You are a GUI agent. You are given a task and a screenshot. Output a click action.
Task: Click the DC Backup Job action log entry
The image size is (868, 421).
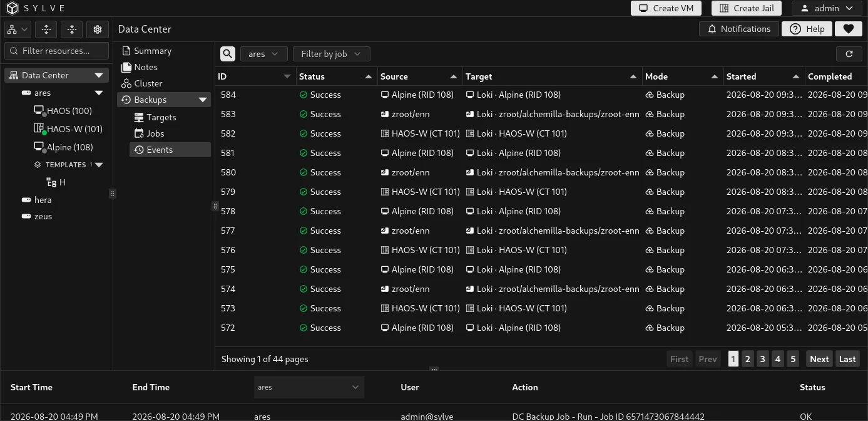608,416
